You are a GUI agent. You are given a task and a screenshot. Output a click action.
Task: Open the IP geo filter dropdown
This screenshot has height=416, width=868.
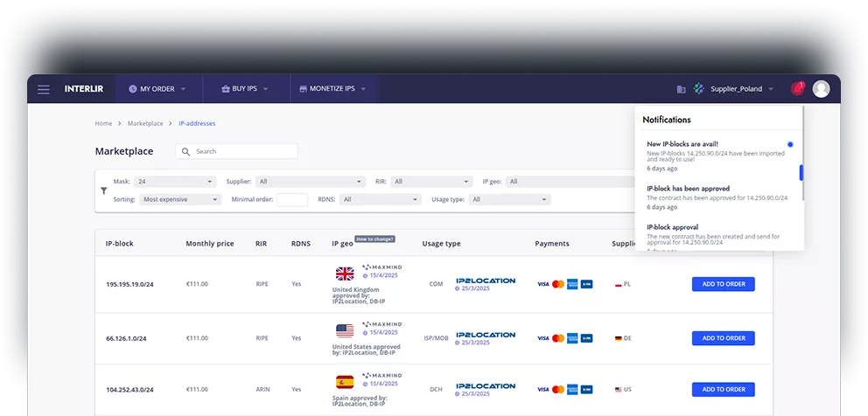pos(570,182)
